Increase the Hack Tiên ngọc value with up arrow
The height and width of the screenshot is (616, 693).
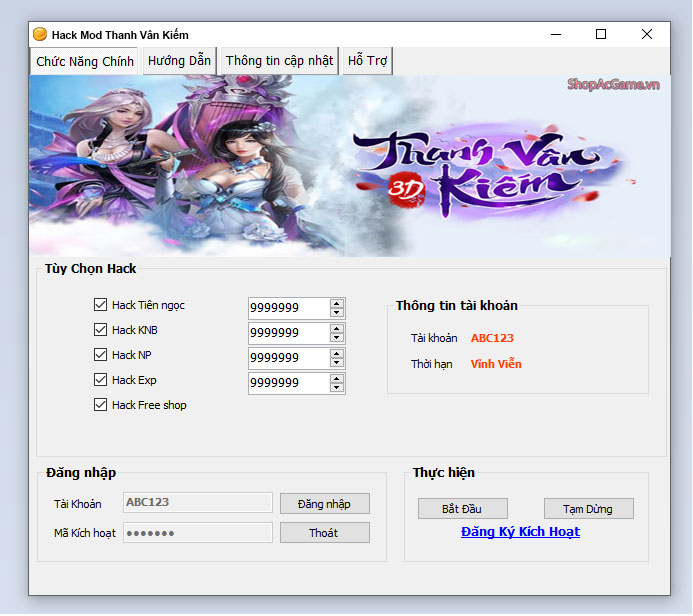[x=337, y=303]
